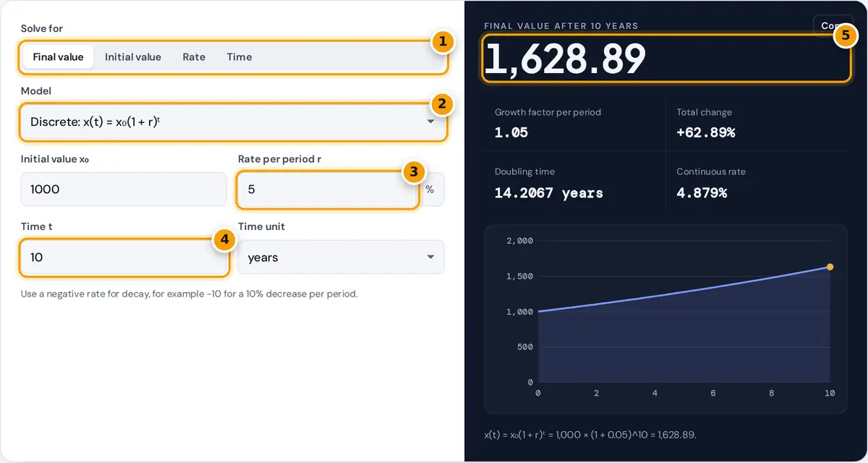This screenshot has width=868, height=463.
Task: Click the total change value +62.89%
Action: (x=706, y=132)
